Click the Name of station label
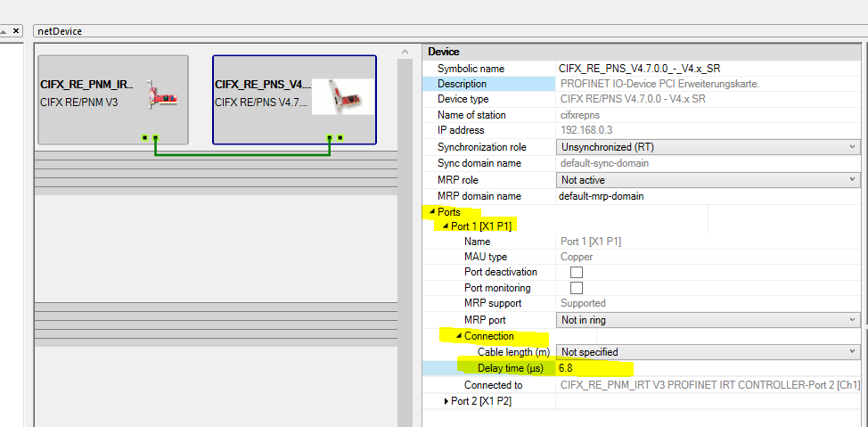Viewport: 868px width, 427px height. [471, 115]
